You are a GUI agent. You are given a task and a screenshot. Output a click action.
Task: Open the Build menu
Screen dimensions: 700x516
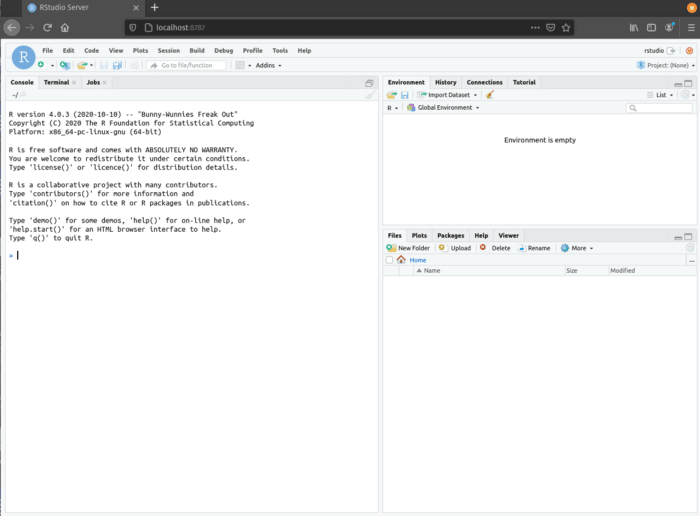[197, 50]
